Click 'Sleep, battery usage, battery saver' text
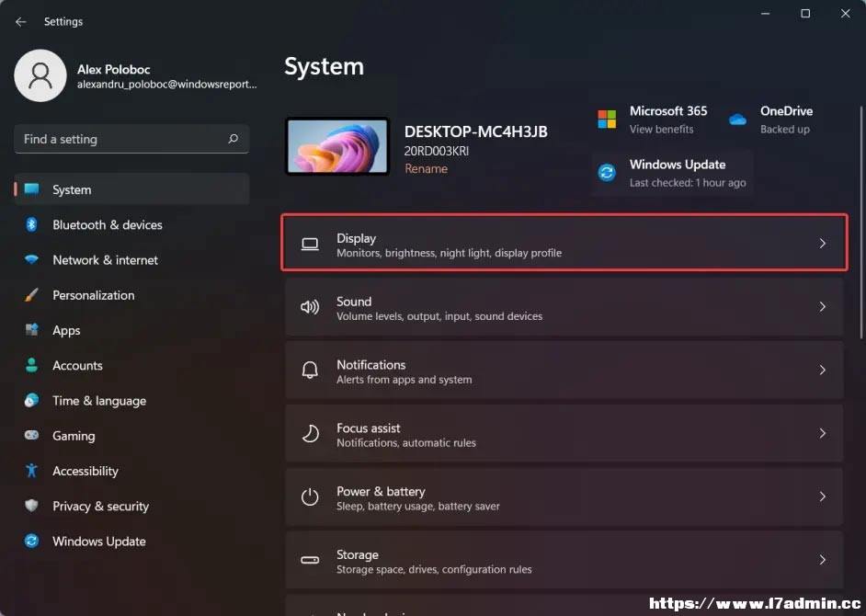This screenshot has height=616, width=866. tap(418, 506)
